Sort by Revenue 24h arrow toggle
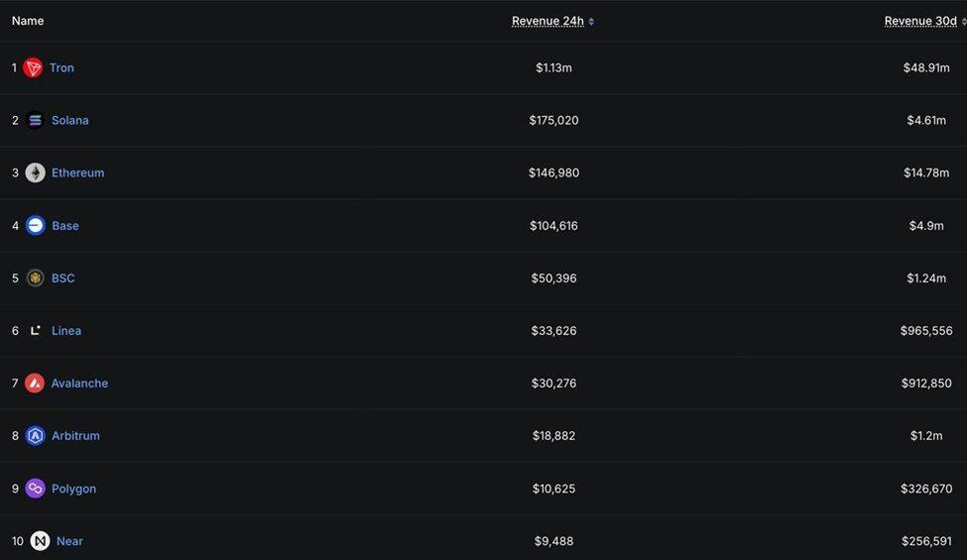The width and height of the screenshot is (967, 560). coord(591,22)
